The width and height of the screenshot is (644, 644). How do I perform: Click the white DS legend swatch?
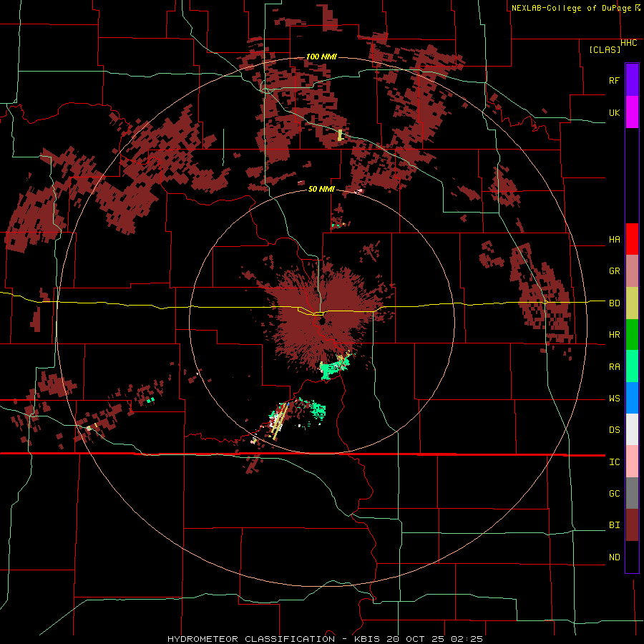point(632,429)
